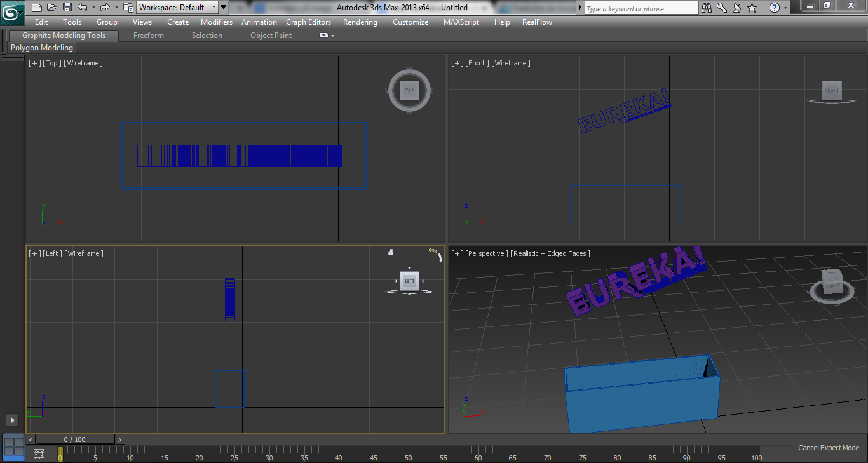Screen dimensions: 868x463
Task: Open the Create menu
Action: (x=178, y=22)
